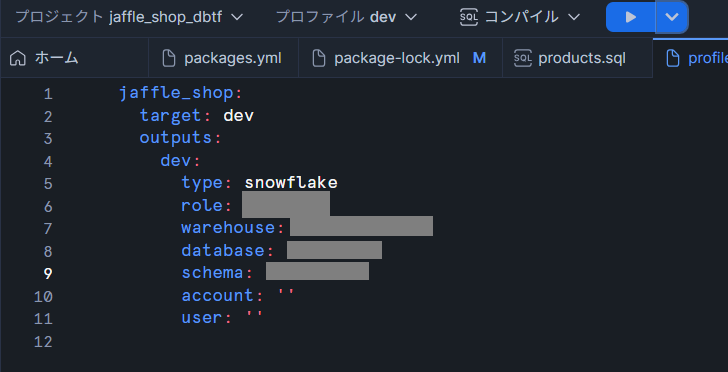Viewport: 728px width, 372px height.
Task: Click the package-lock.yml file icon
Action: coord(318,59)
